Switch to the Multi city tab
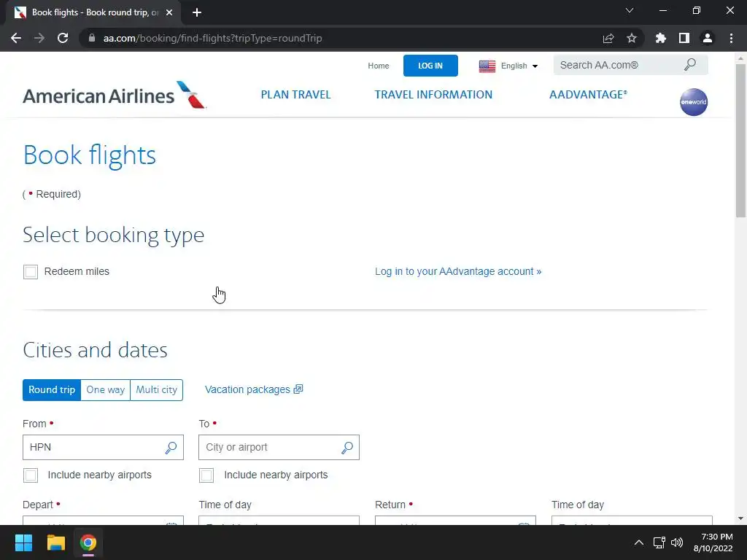This screenshot has height=560, width=747. click(x=156, y=390)
